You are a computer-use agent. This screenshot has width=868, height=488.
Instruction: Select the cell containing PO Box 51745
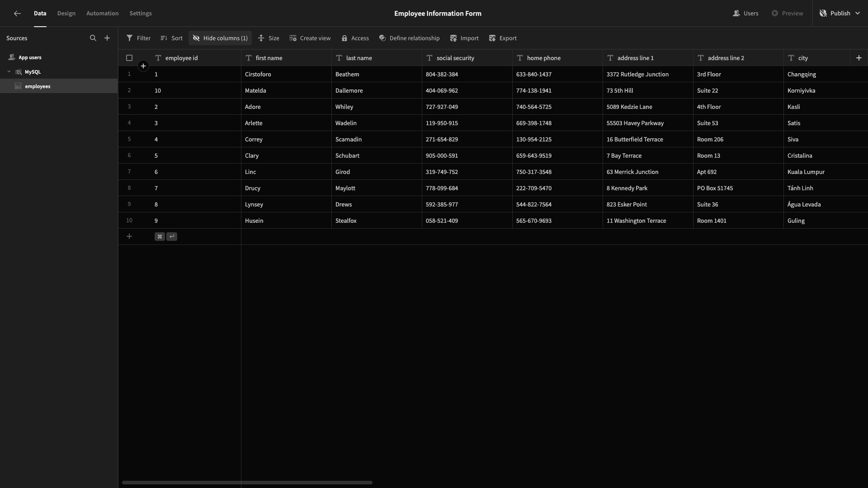738,188
